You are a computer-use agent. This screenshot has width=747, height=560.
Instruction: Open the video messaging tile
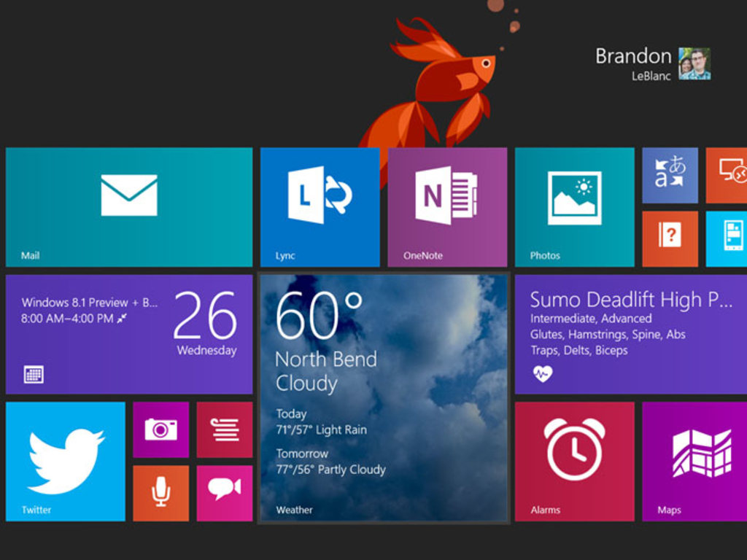224,493
